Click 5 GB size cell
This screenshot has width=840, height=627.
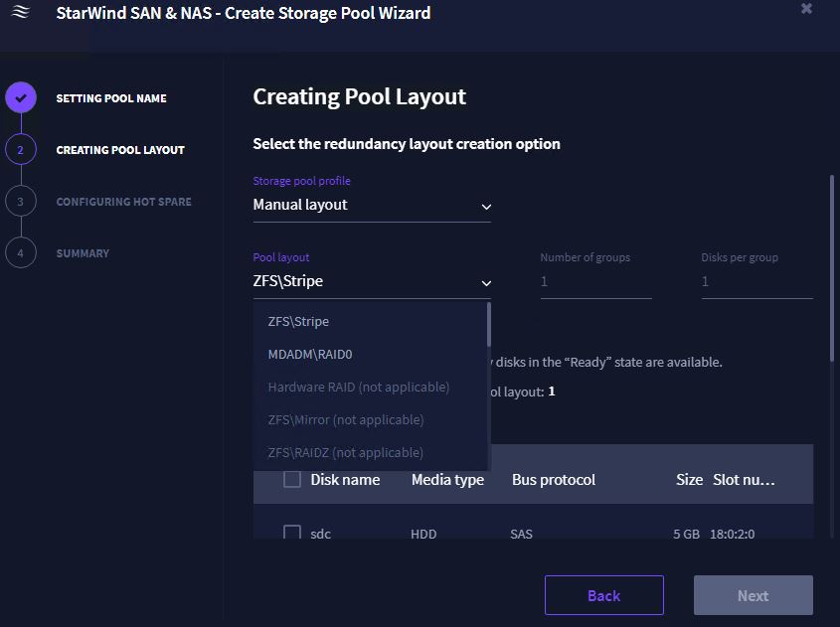click(x=686, y=534)
